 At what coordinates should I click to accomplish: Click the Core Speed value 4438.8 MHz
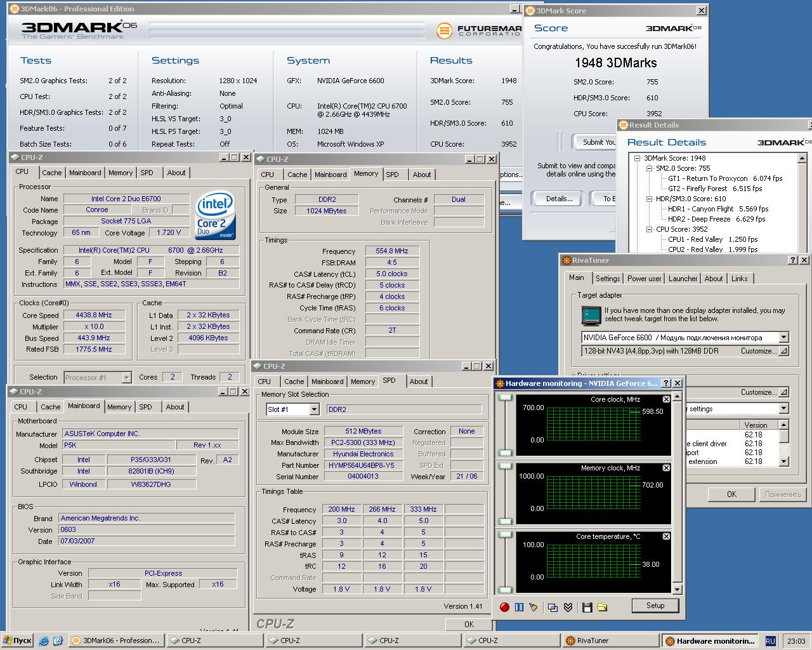click(93, 315)
